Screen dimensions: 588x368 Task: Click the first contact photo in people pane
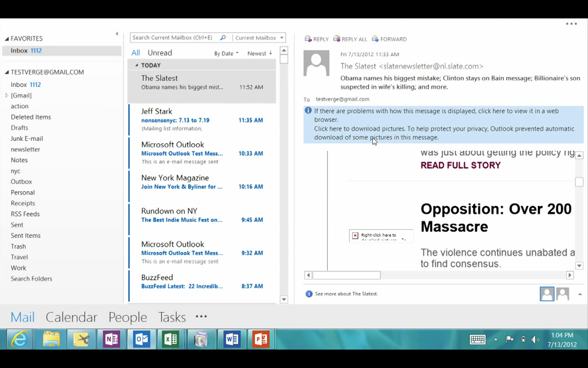point(547,294)
